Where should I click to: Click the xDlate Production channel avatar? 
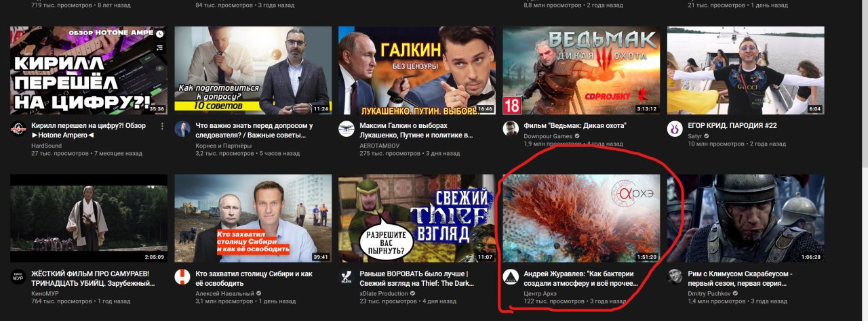pos(346,277)
